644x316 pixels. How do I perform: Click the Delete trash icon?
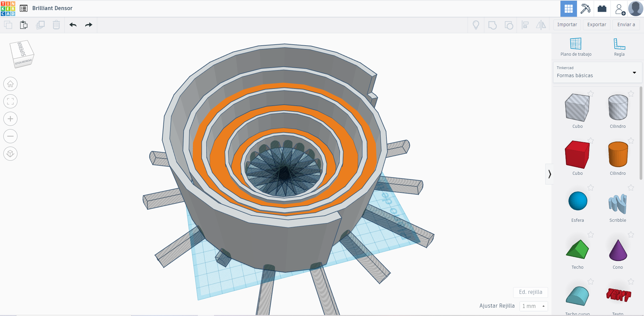point(56,25)
